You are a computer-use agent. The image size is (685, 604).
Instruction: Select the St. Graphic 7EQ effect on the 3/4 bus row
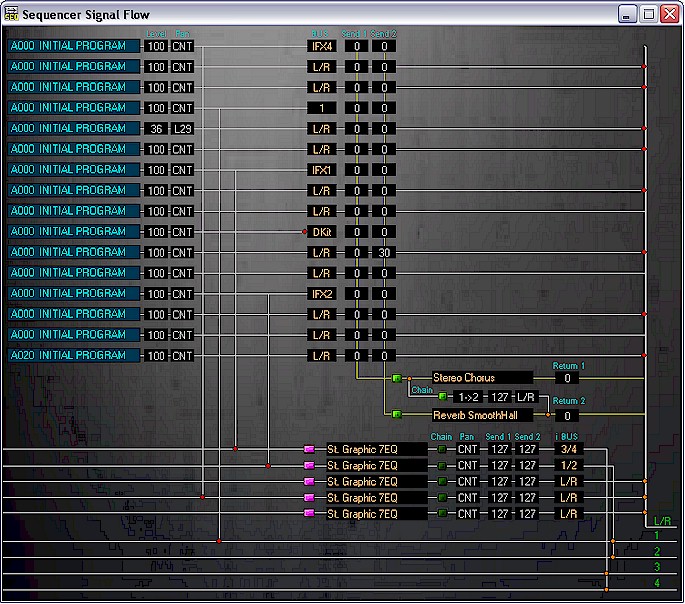[377, 449]
